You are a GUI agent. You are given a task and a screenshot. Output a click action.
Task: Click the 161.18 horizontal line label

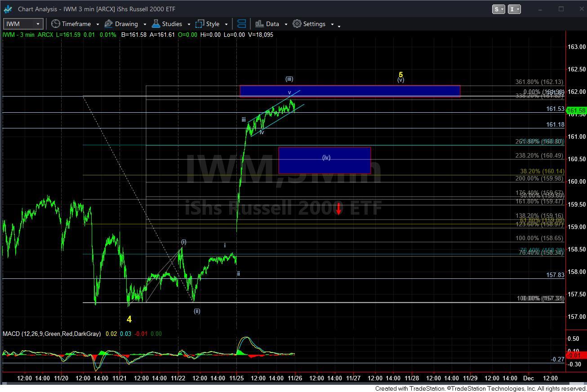coord(555,124)
